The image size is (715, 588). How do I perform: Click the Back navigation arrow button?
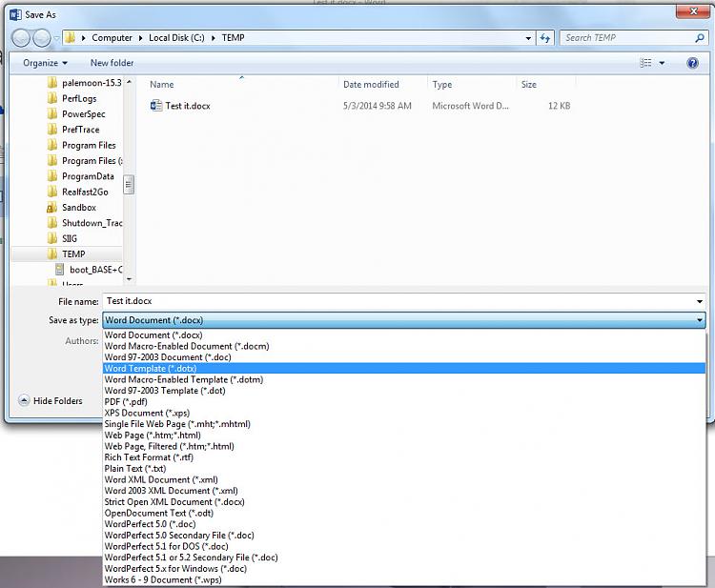pos(21,38)
